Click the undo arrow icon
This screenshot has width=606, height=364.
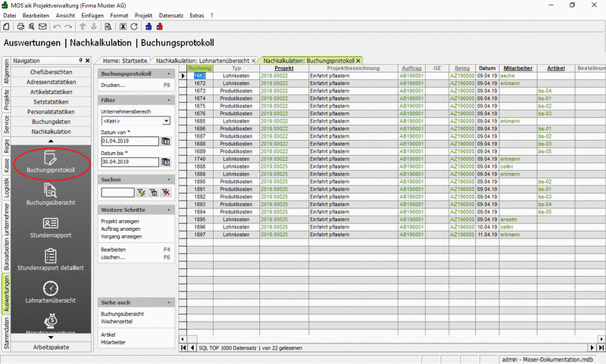(x=58, y=26)
